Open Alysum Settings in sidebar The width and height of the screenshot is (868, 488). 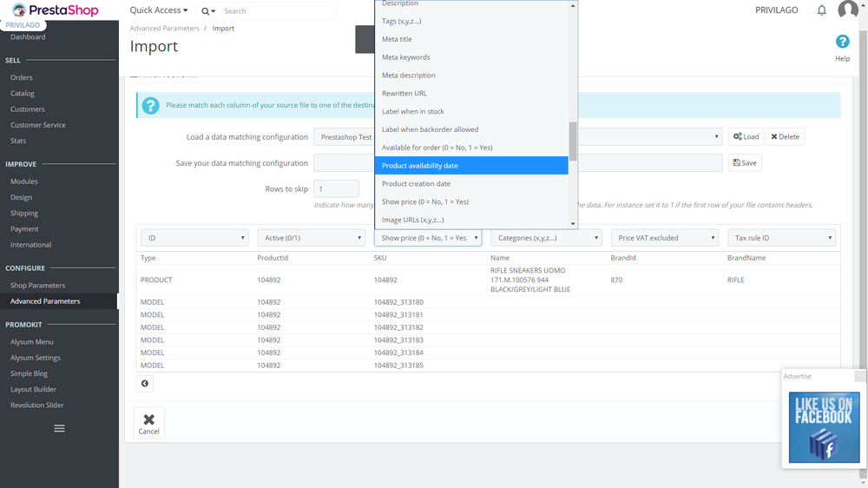(x=36, y=357)
